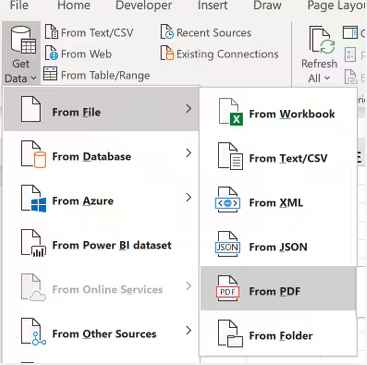
Task: Open the File tab
Action: [19, 5]
